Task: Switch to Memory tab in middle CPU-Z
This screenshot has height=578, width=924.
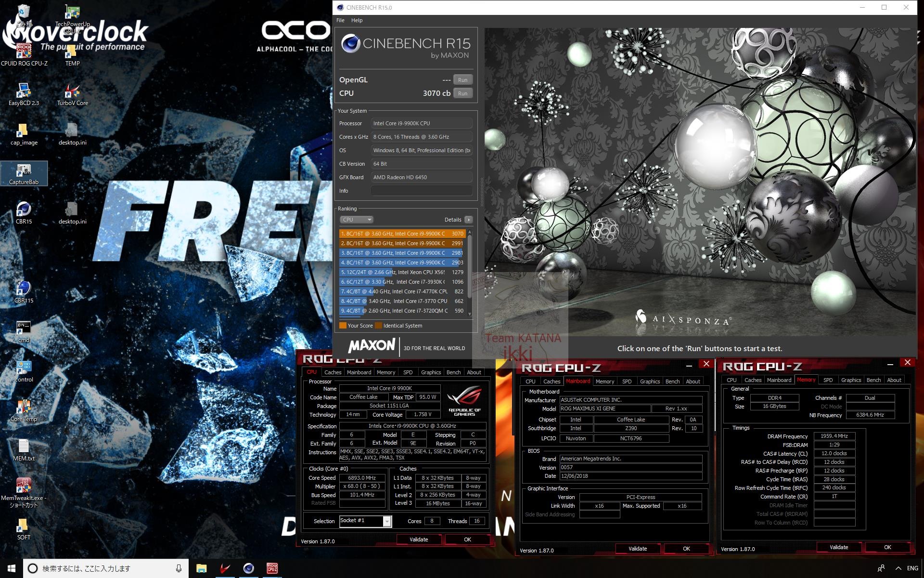Action: click(604, 381)
